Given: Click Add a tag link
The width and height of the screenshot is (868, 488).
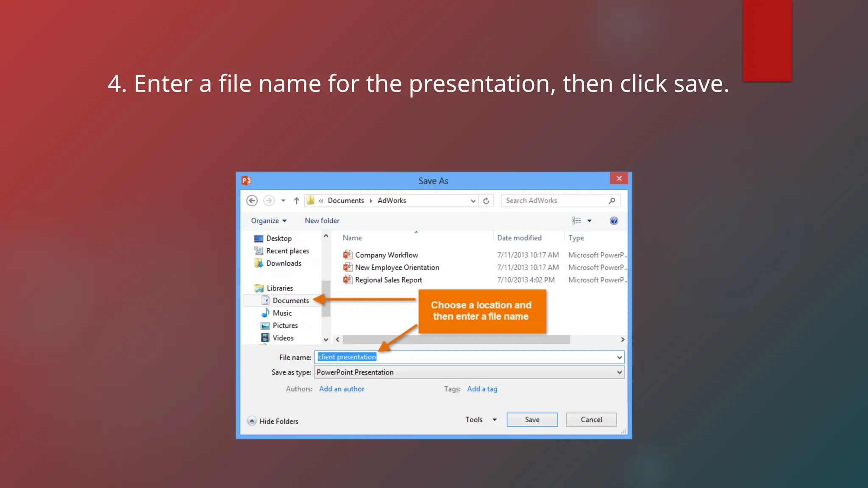Looking at the screenshot, I should (482, 389).
